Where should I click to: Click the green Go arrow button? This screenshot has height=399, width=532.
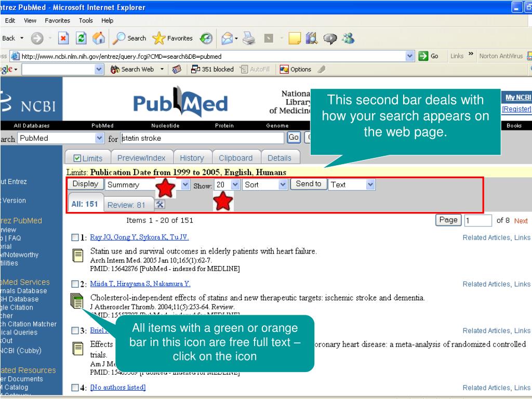pyautogui.click(x=423, y=56)
